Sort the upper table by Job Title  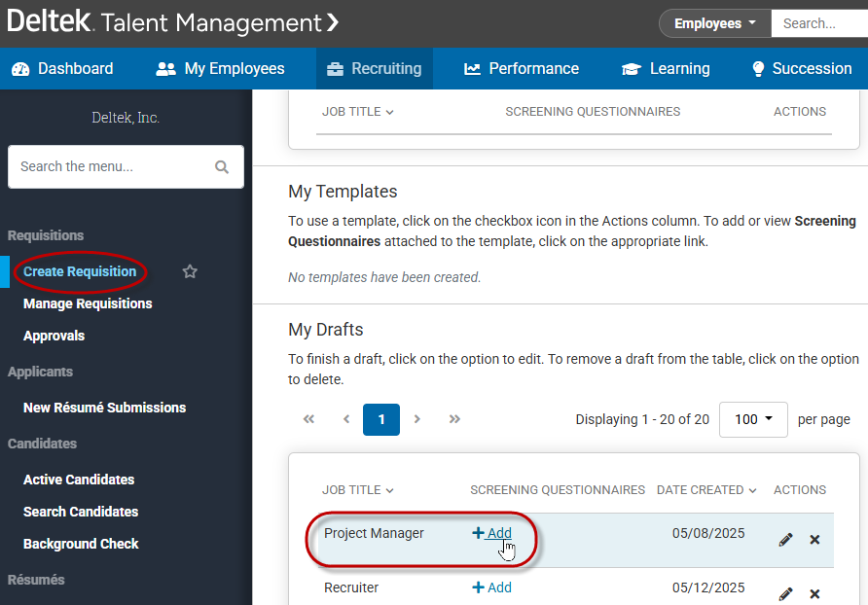[x=357, y=112]
